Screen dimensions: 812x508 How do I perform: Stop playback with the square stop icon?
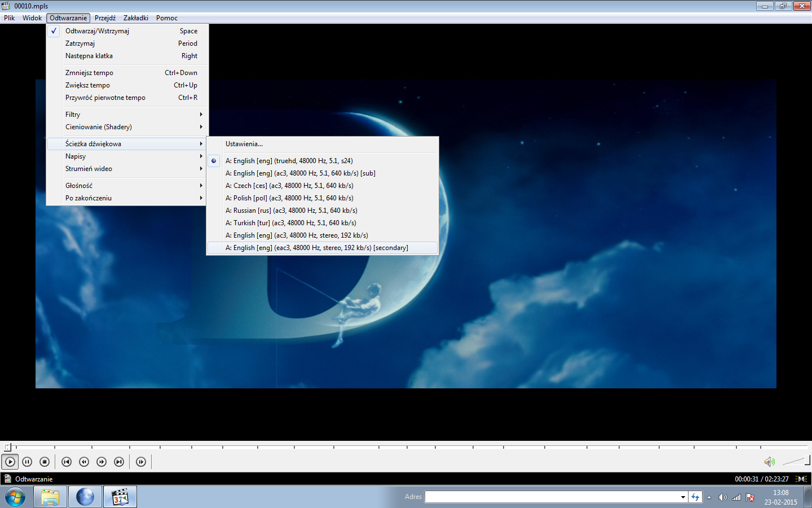[45, 462]
